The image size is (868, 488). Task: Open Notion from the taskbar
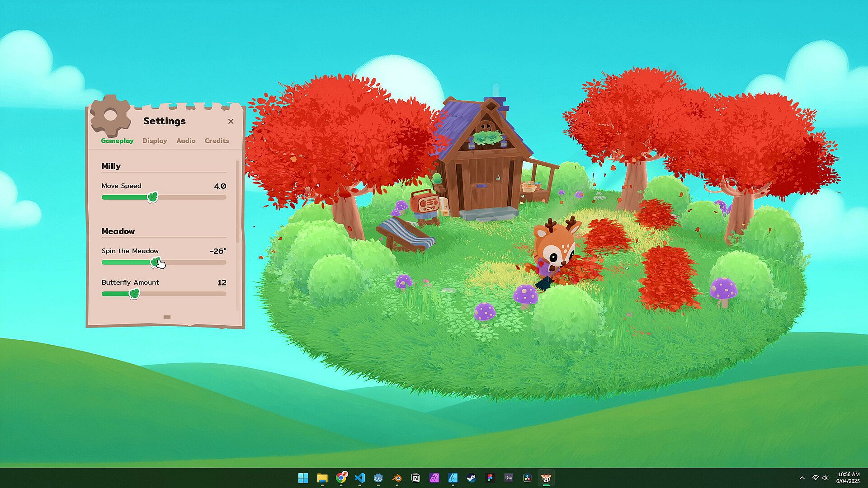[x=415, y=478]
